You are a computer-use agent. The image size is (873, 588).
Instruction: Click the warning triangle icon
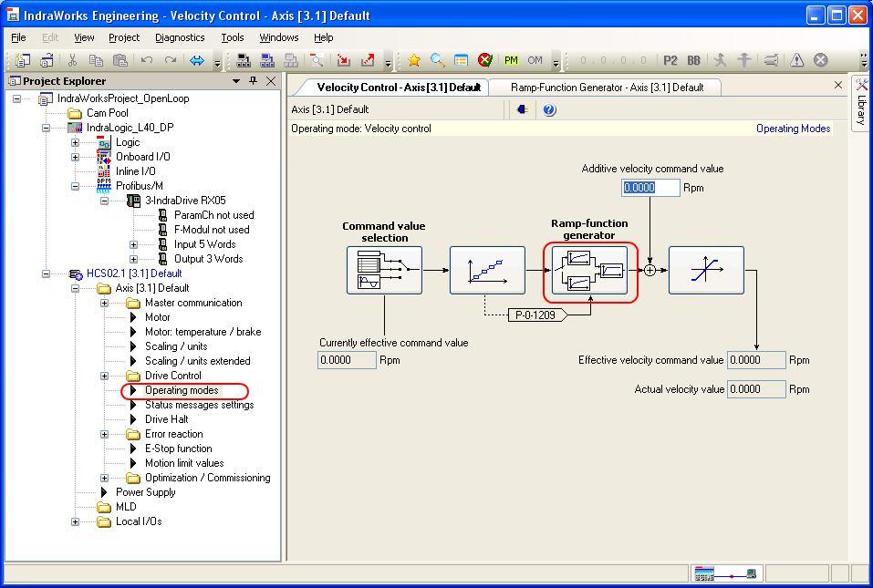pos(796,60)
